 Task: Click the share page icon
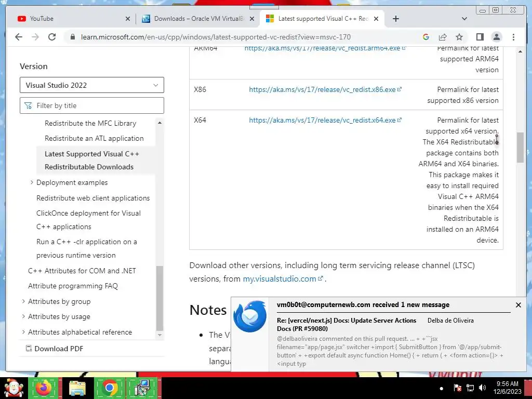(443, 37)
